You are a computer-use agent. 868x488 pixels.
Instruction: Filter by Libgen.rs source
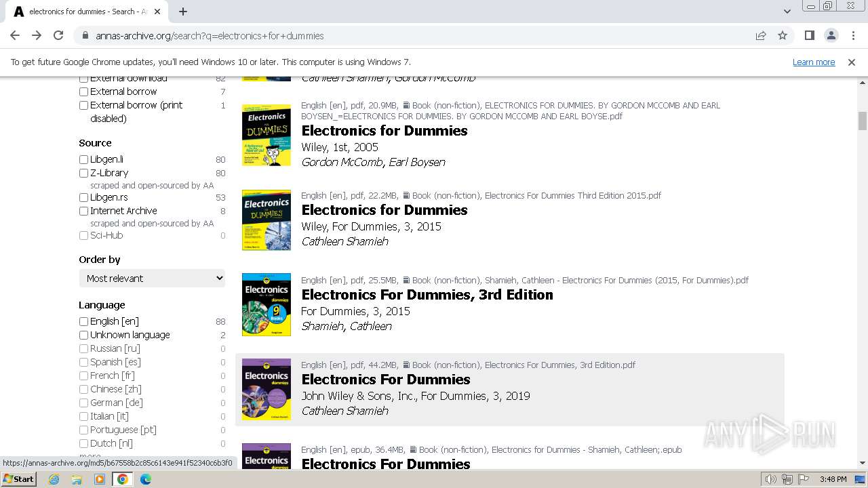point(83,197)
